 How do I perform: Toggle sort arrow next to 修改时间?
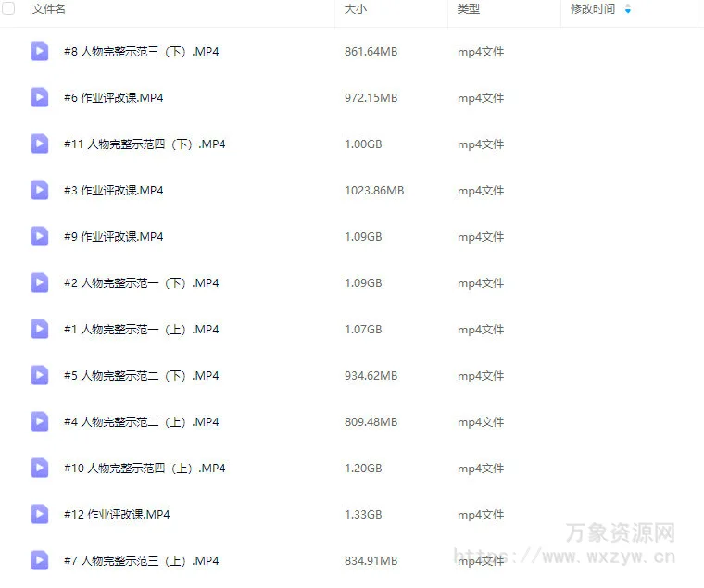[628, 9]
